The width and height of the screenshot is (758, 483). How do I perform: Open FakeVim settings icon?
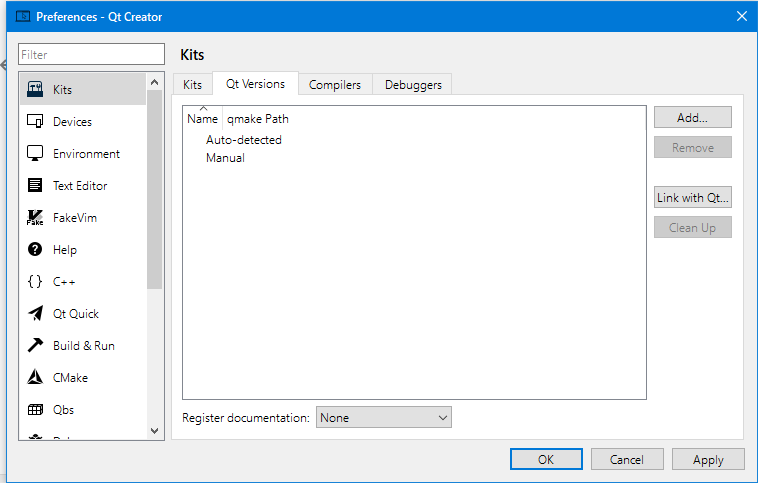35,218
